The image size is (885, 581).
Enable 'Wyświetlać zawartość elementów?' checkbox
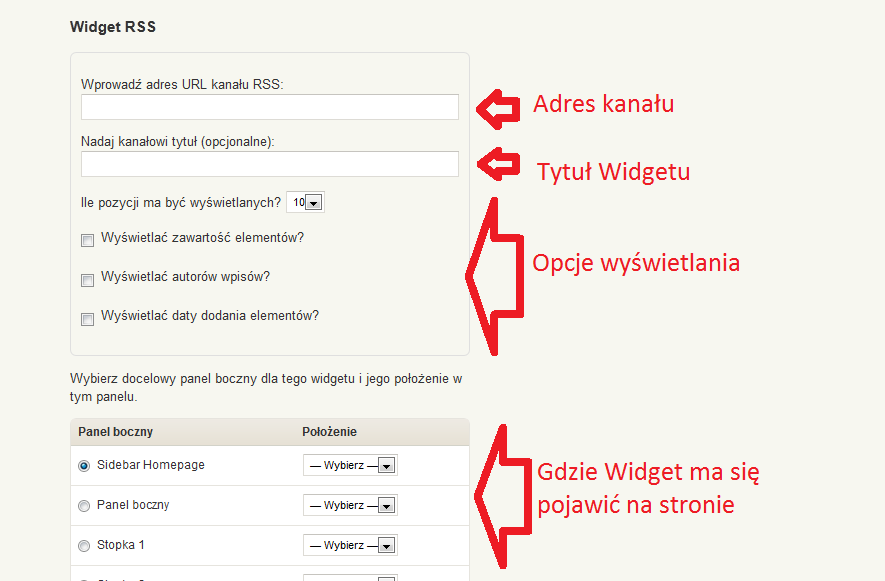(88, 240)
